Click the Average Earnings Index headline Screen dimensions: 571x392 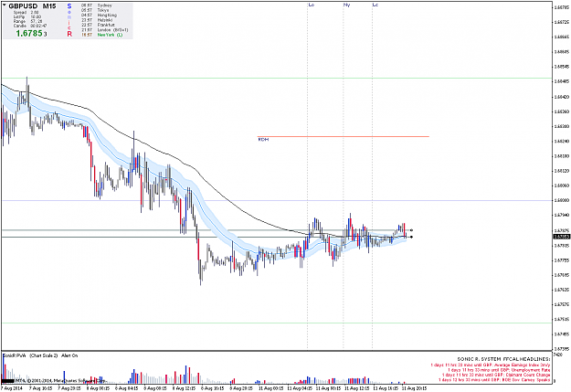tap(491, 365)
